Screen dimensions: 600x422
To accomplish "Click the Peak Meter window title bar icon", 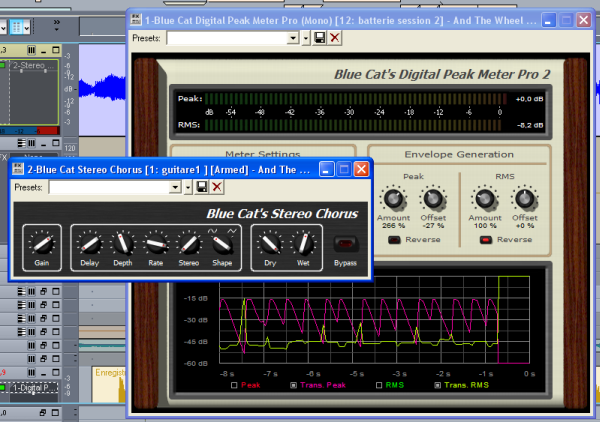I will [136, 20].
